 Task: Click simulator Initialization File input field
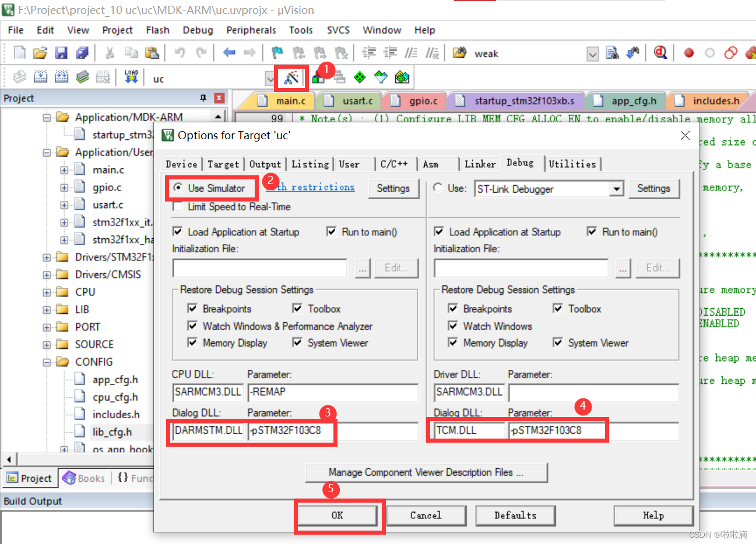coord(260,268)
